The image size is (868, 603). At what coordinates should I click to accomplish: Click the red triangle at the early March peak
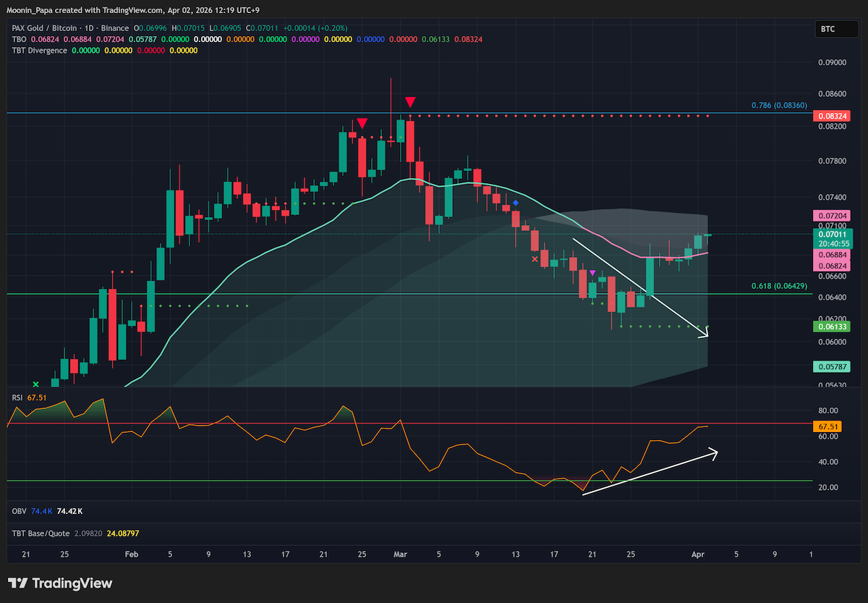pos(409,102)
